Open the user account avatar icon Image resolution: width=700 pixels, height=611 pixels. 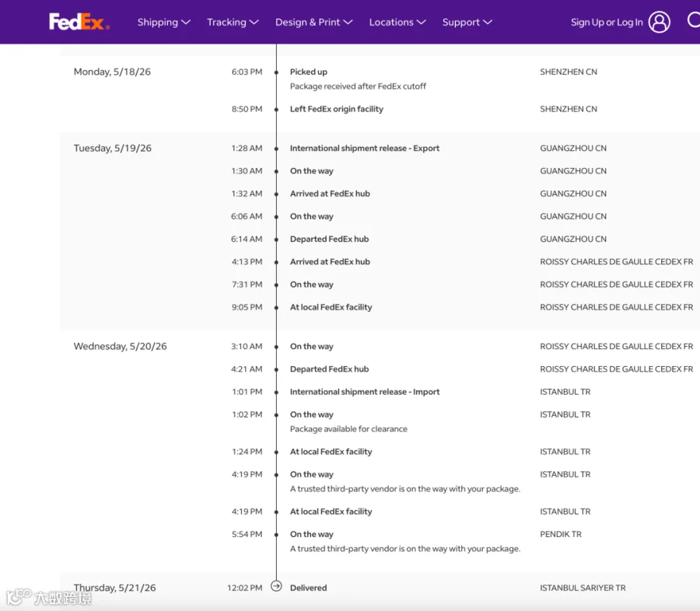tap(659, 22)
